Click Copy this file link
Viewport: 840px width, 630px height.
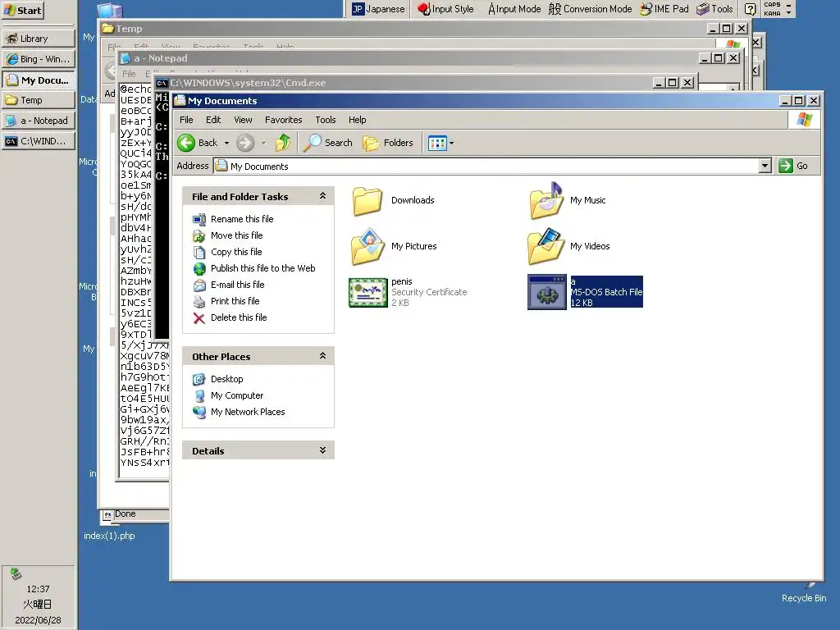click(236, 252)
